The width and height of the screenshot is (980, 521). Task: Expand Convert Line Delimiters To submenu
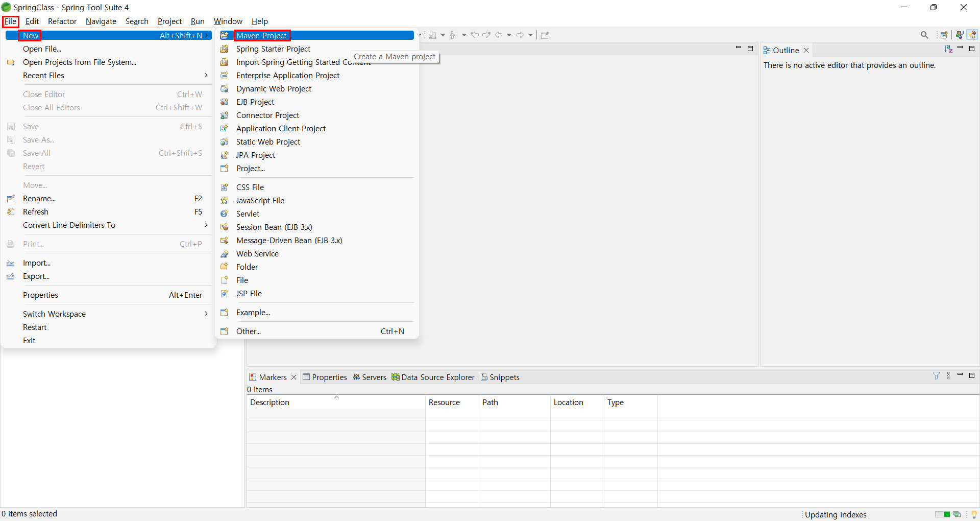click(x=206, y=225)
